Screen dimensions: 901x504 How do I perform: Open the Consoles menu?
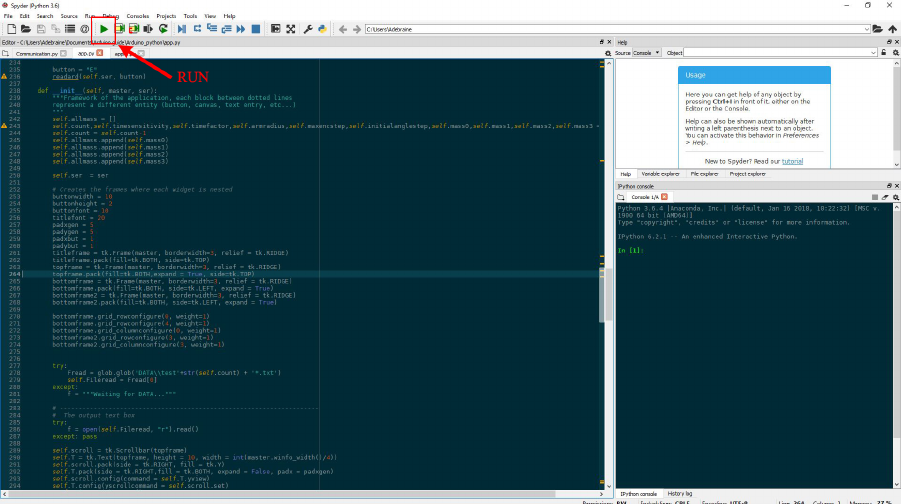pos(138,16)
